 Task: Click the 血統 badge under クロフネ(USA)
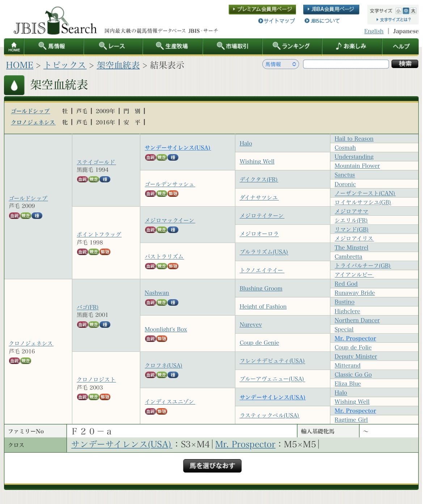pyautogui.click(x=151, y=375)
